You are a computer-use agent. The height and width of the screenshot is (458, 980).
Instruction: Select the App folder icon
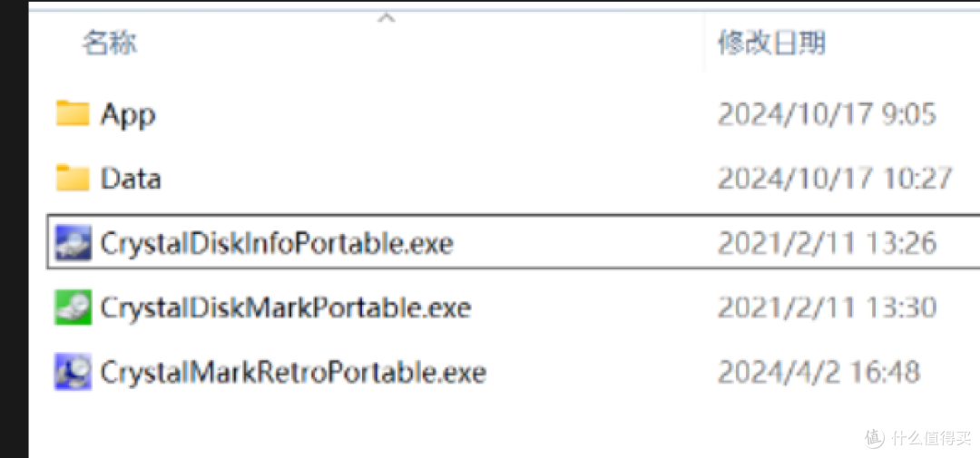pyautogui.click(x=73, y=113)
